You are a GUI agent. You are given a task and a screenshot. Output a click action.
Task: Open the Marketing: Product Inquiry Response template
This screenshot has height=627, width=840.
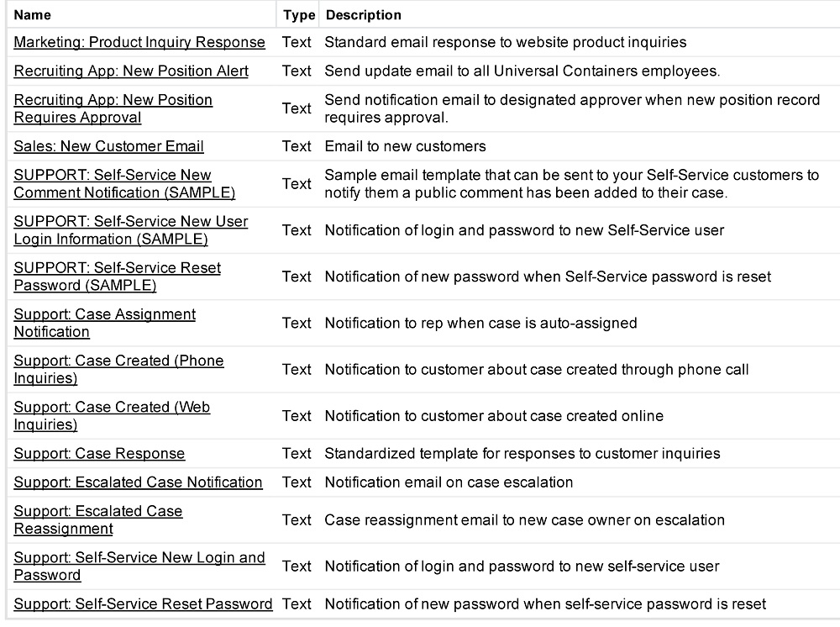[x=139, y=42]
